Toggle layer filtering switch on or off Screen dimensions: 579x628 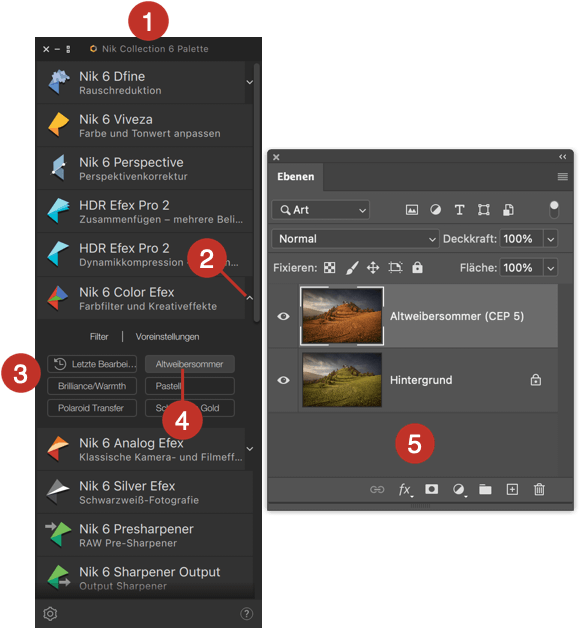(x=554, y=210)
